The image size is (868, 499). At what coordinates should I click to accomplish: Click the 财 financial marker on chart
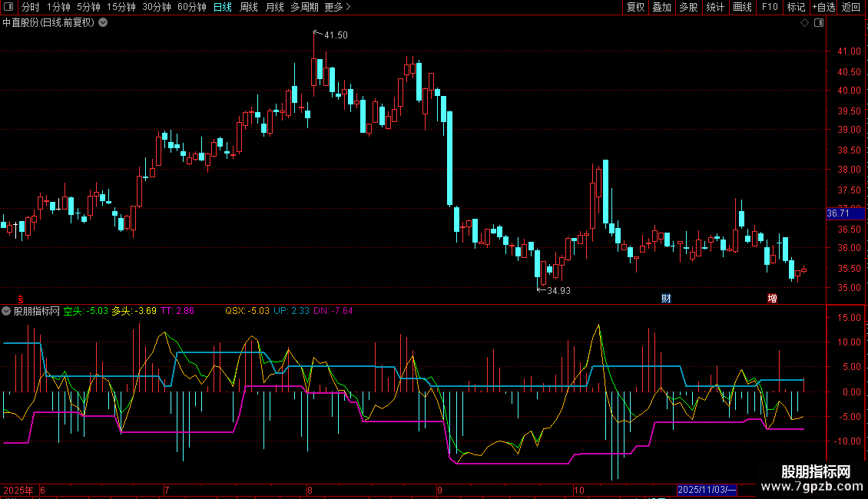tap(666, 298)
